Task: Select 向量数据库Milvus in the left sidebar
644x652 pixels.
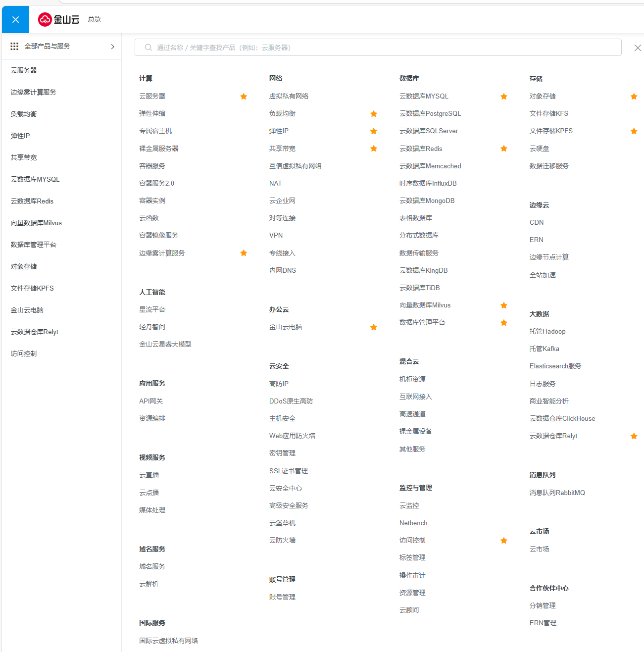Action: 36,223
